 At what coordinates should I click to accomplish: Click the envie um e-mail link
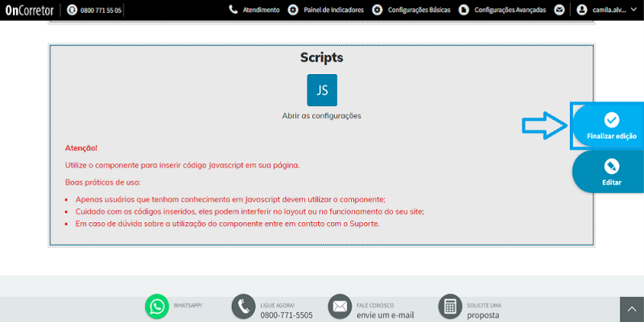tap(386, 316)
